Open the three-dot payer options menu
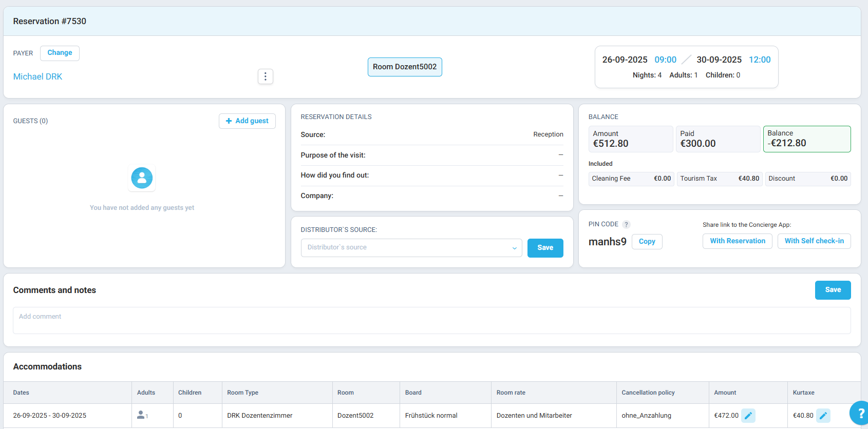 pyautogui.click(x=265, y=76)
